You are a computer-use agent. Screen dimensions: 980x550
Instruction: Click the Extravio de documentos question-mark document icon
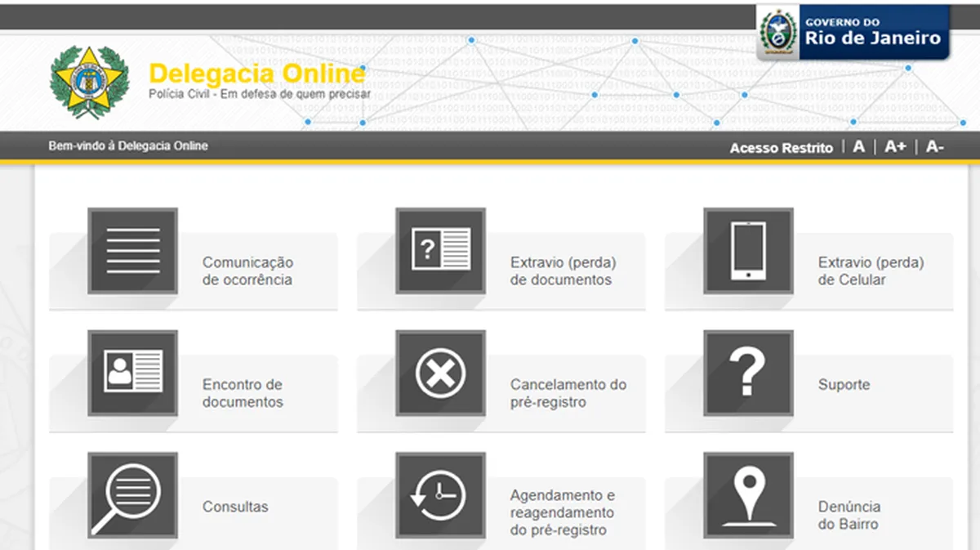coord(440,251)
